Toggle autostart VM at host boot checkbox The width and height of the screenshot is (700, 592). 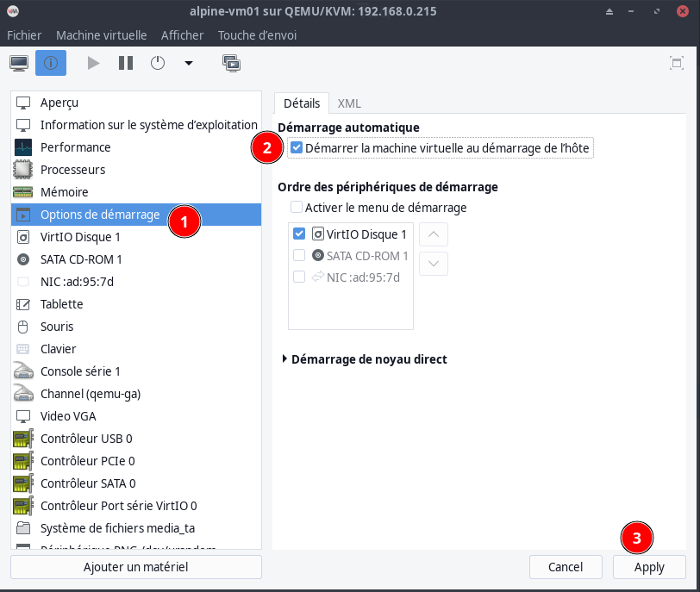tap(297, 148)
